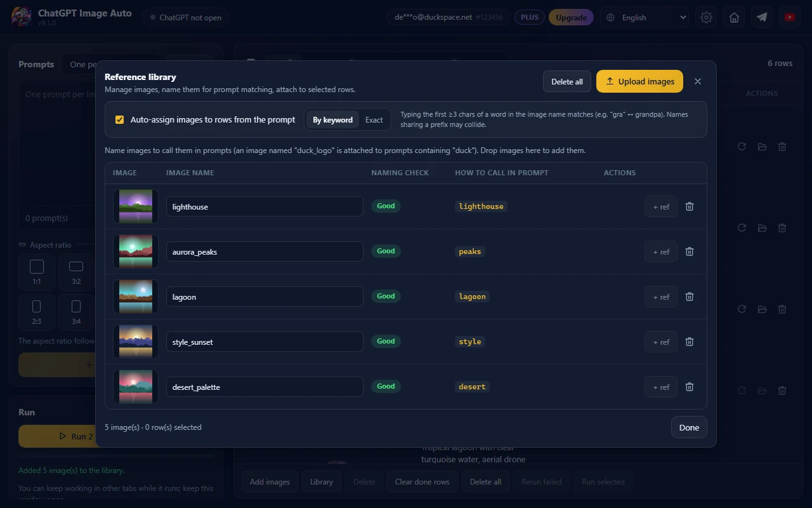Click Clear done rows in bottom toolbar
Image resolution: width=812 pixels, height=508 pixels.
pos(422,481)
